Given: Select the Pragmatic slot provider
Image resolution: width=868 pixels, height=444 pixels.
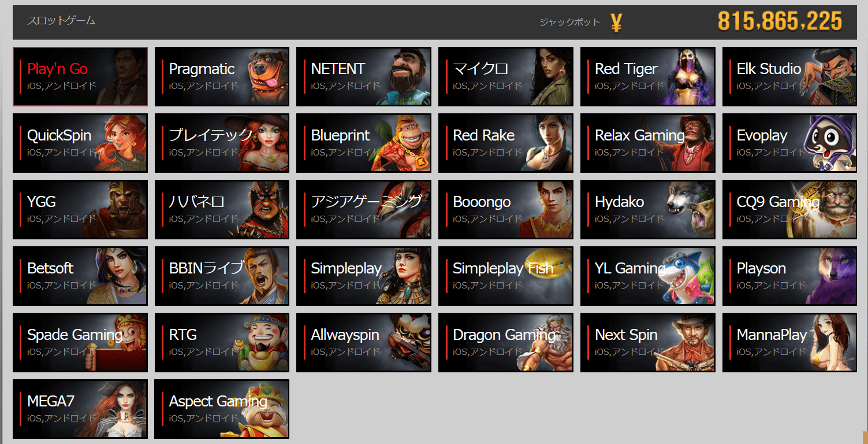Looking at the screenshot, I should click(x=222, y=77).
